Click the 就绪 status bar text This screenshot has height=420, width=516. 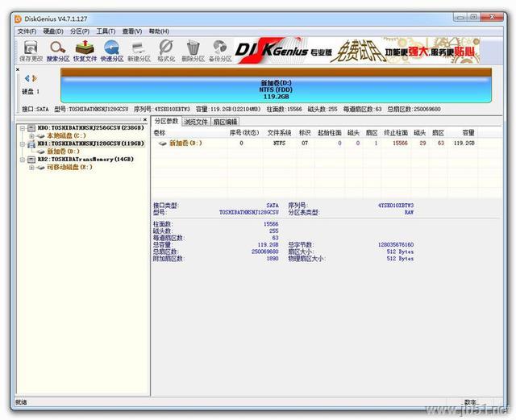tap(22, 402)
